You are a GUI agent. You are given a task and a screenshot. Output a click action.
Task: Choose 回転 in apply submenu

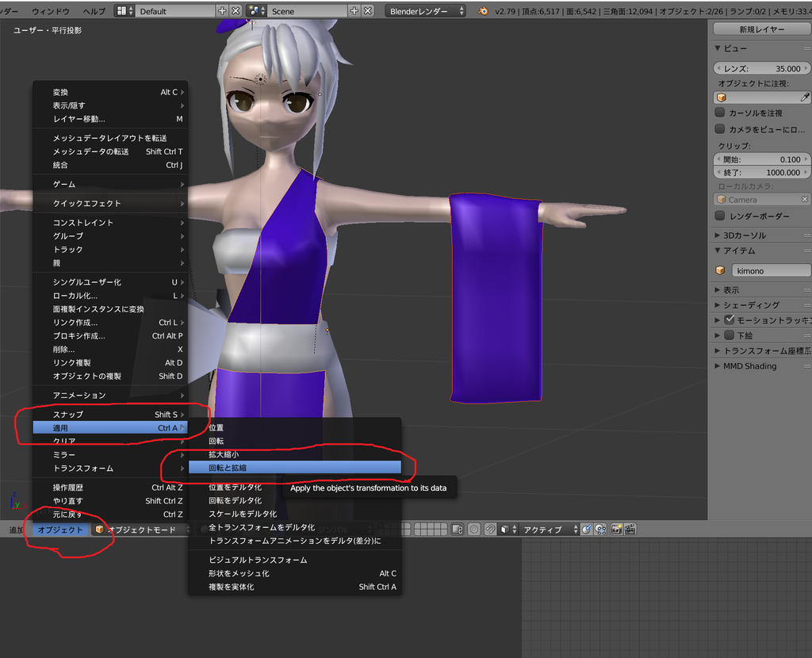295,441
